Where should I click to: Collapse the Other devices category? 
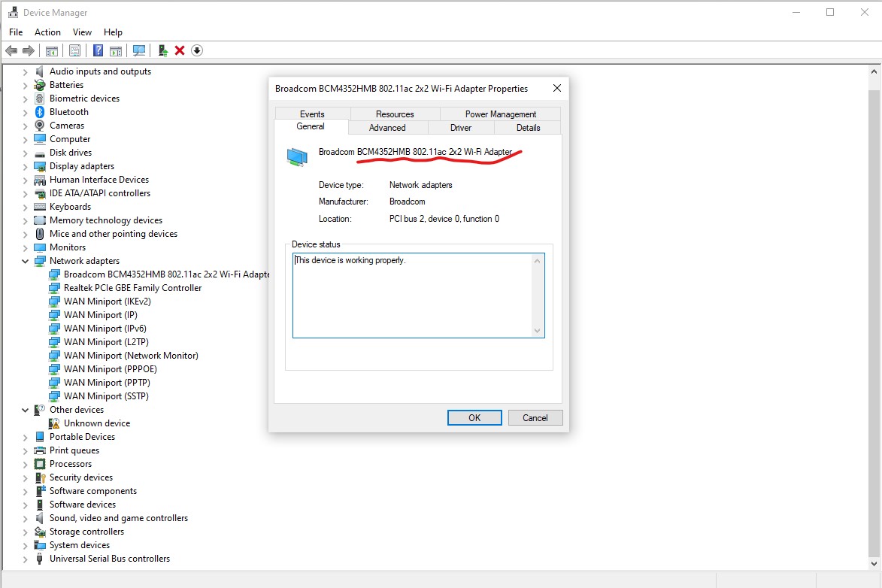[26, 411]
